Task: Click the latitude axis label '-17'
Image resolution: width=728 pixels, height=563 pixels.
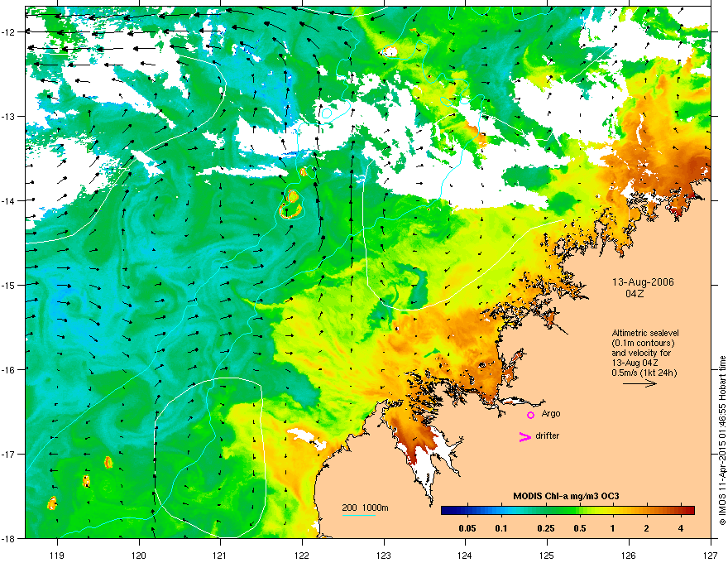Action: point(9,455)
